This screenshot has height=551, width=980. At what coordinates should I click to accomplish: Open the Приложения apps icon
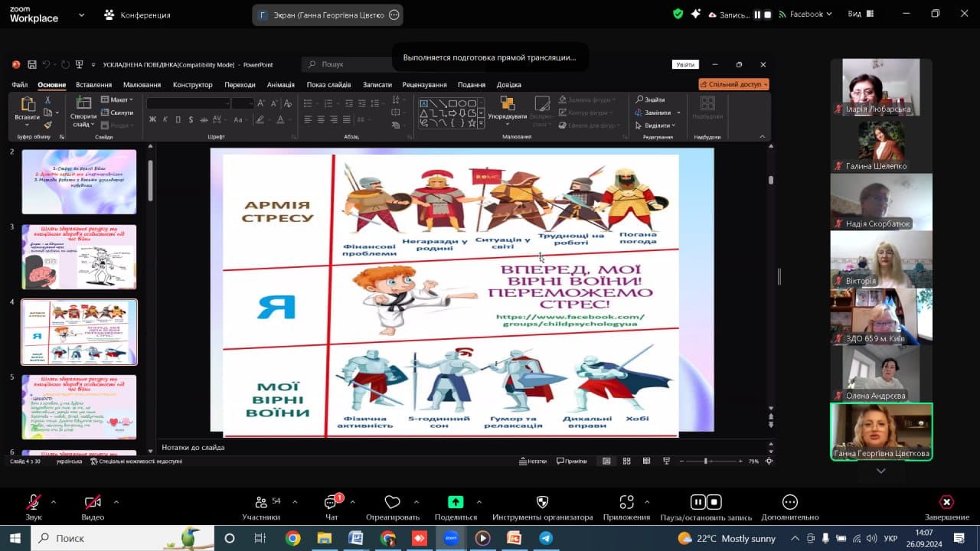point(626,502)
